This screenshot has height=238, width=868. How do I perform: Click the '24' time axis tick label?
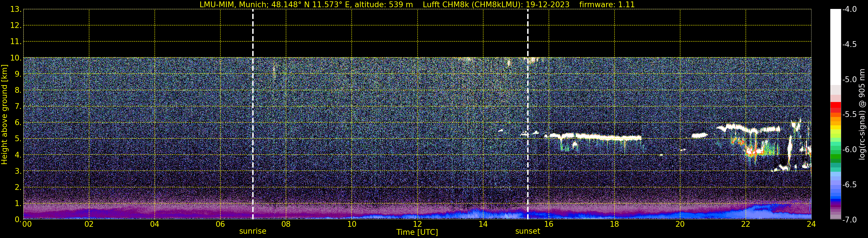pyautogui.click(x=811, y=224)
